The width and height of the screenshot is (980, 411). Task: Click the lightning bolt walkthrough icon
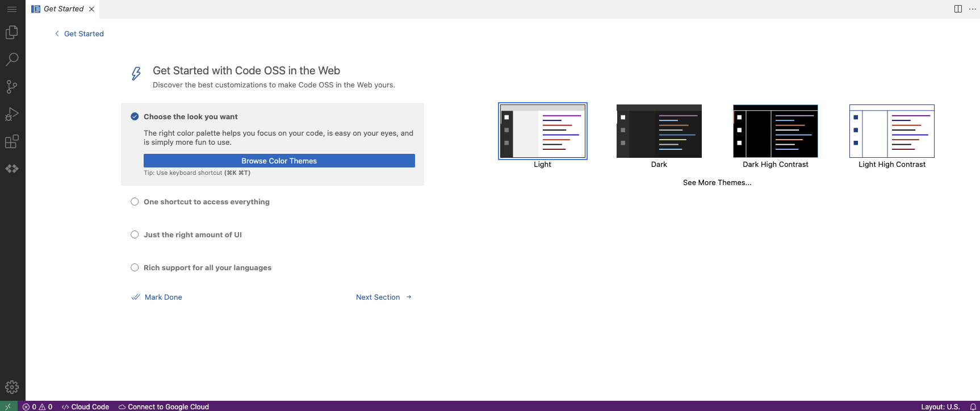click(x=136, y=73)
